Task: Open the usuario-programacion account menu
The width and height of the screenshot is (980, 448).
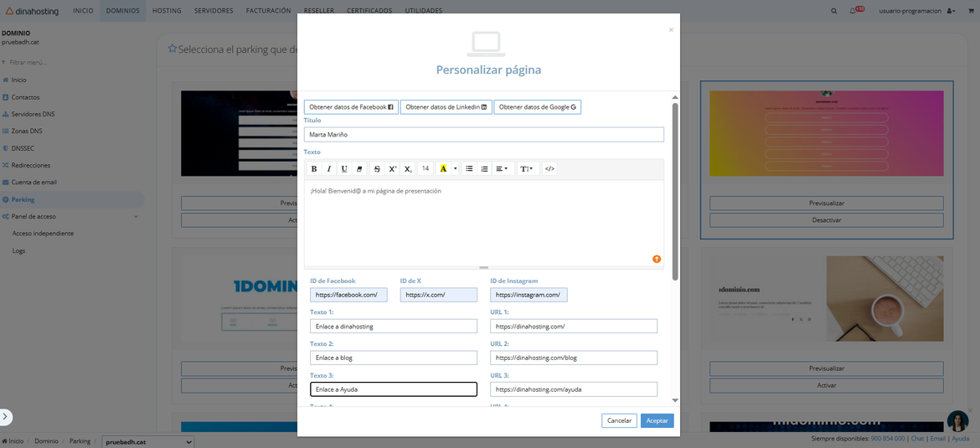Action: pyautogui.click(x=917, y=11)
